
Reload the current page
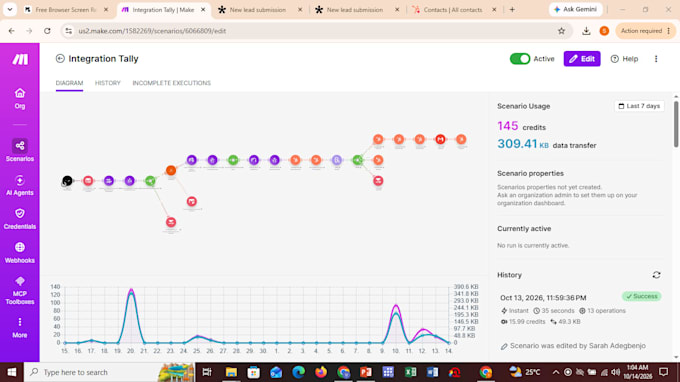click(x=47, y=31)
